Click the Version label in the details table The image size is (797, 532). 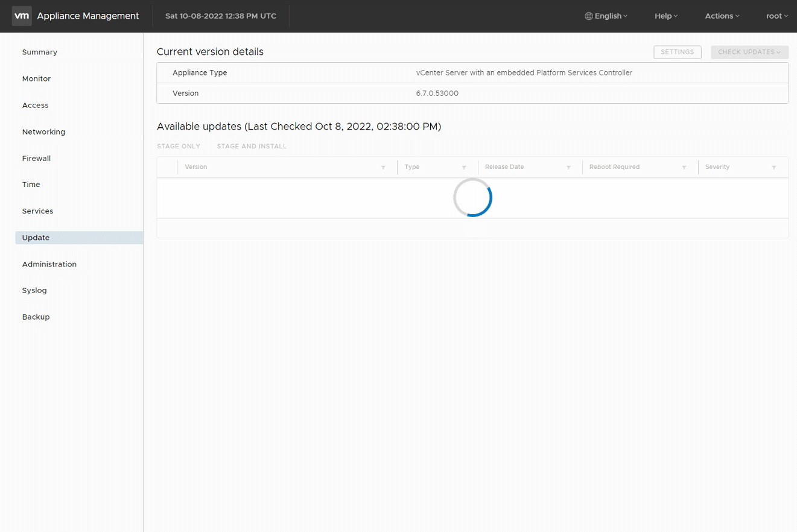(x=186, y=93)
